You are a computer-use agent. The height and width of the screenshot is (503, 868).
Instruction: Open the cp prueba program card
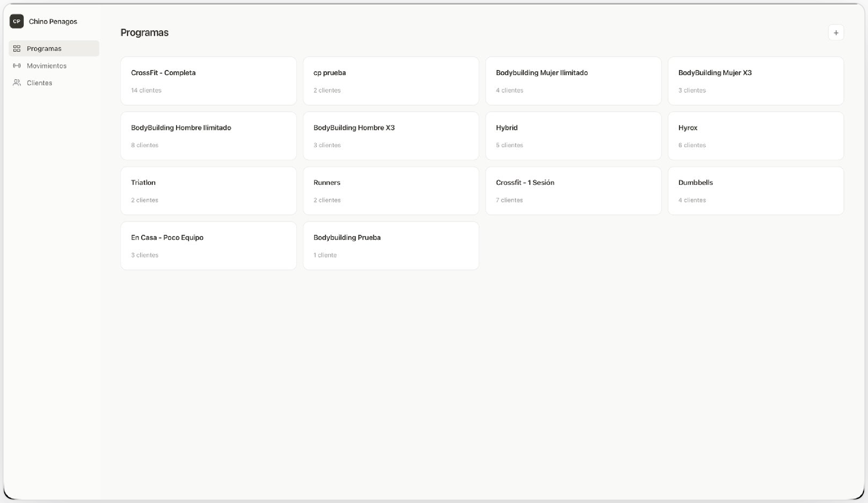pyautogui.click(x=391, y=81)
